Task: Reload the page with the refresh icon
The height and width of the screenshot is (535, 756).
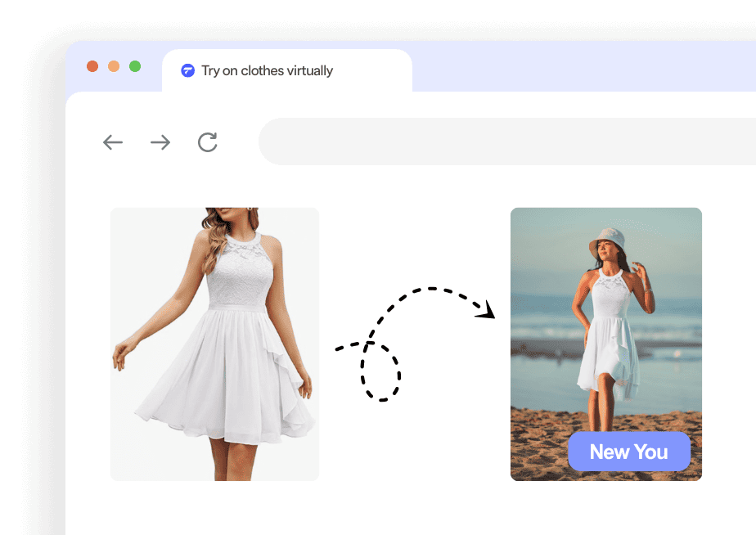Action: 208,142
